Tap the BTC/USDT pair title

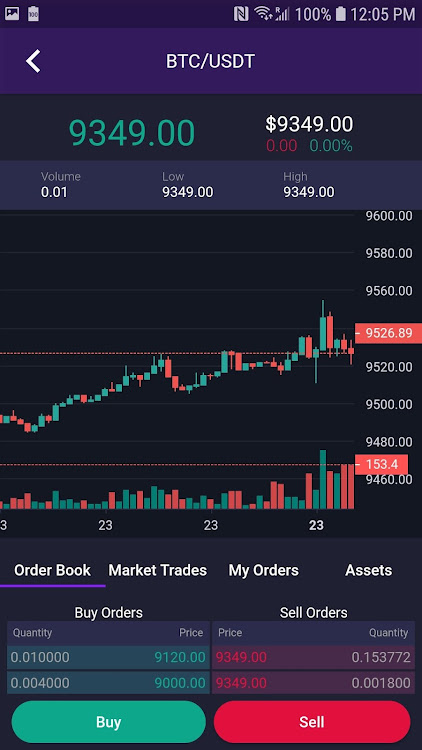point(211,61)
